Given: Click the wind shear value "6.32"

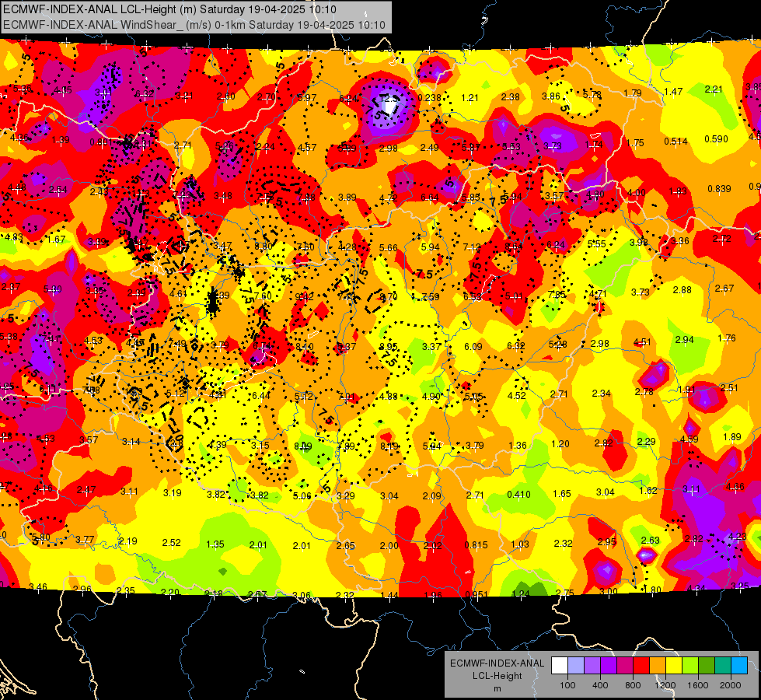Looking at the screenshot, I should [516, 345].
